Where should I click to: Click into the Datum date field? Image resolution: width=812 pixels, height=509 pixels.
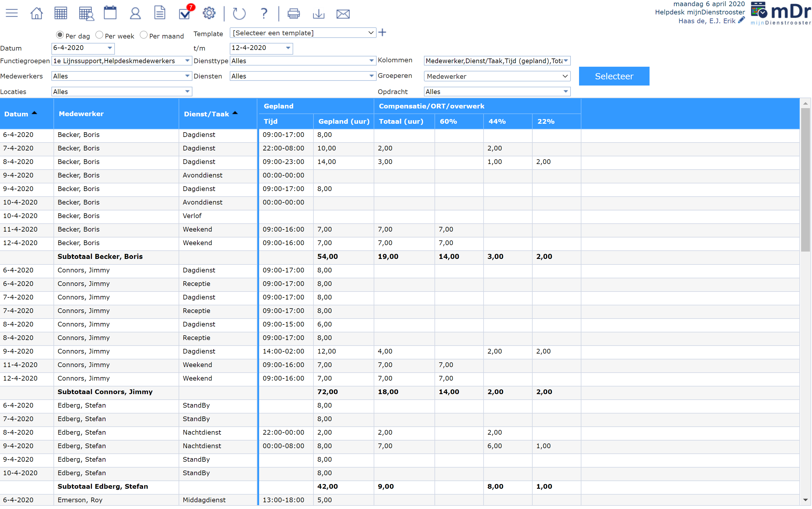click(78, 48)
